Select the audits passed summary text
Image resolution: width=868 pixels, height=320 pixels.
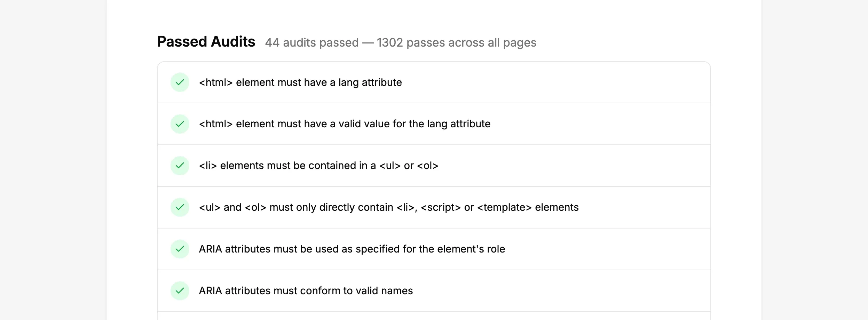coord(401,42)
